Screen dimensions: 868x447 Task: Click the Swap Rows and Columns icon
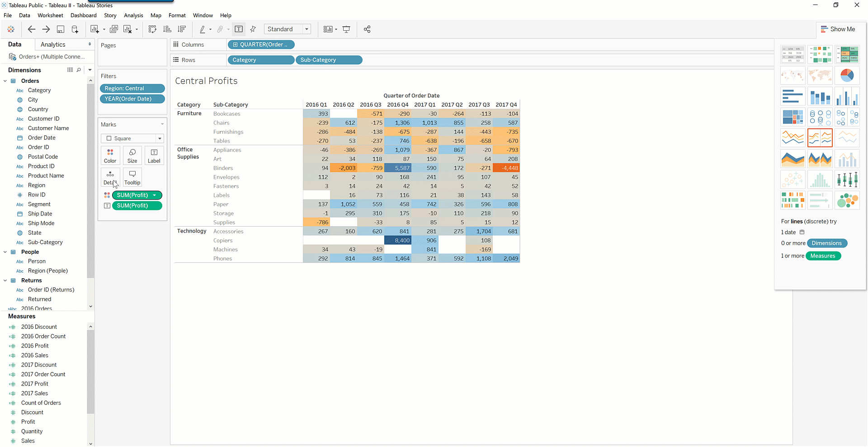pos(152,29)
